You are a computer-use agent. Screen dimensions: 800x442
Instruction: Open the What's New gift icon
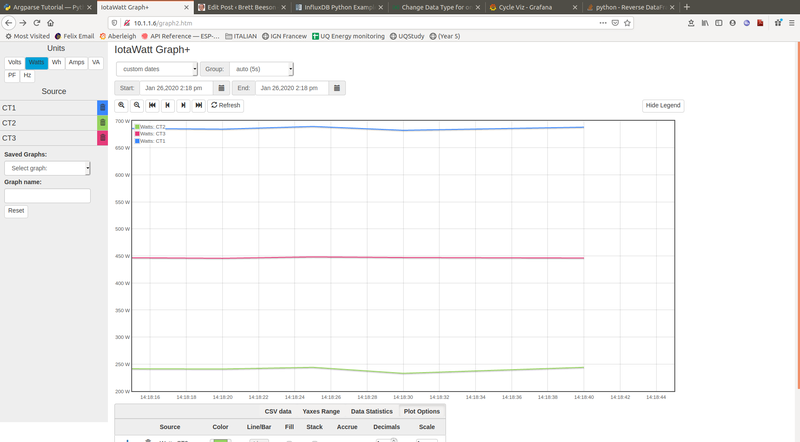coord(778,23)
